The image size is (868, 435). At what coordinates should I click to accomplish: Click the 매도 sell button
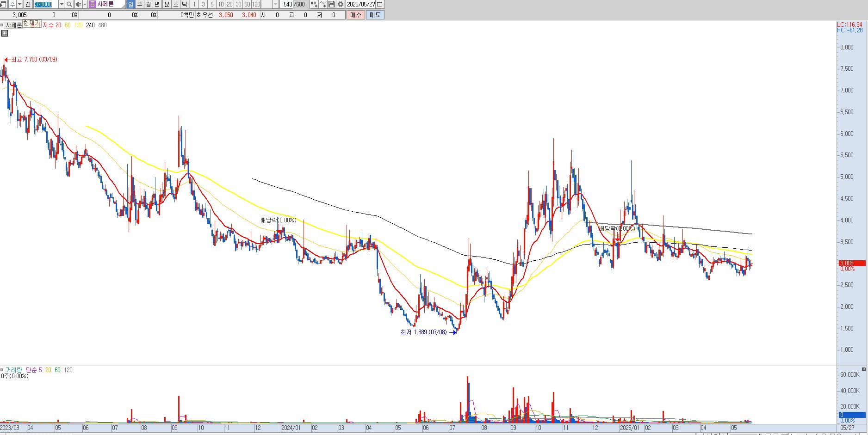[x=375, y=15]
